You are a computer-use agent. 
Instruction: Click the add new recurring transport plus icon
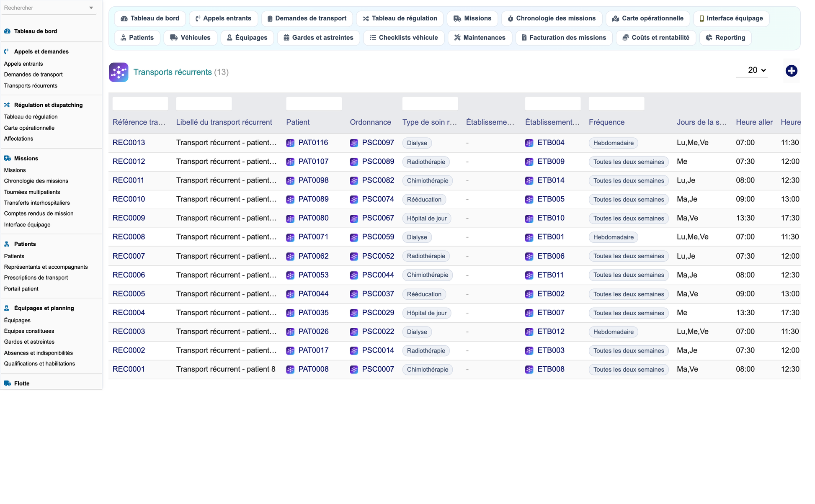(x=791, y=71)
